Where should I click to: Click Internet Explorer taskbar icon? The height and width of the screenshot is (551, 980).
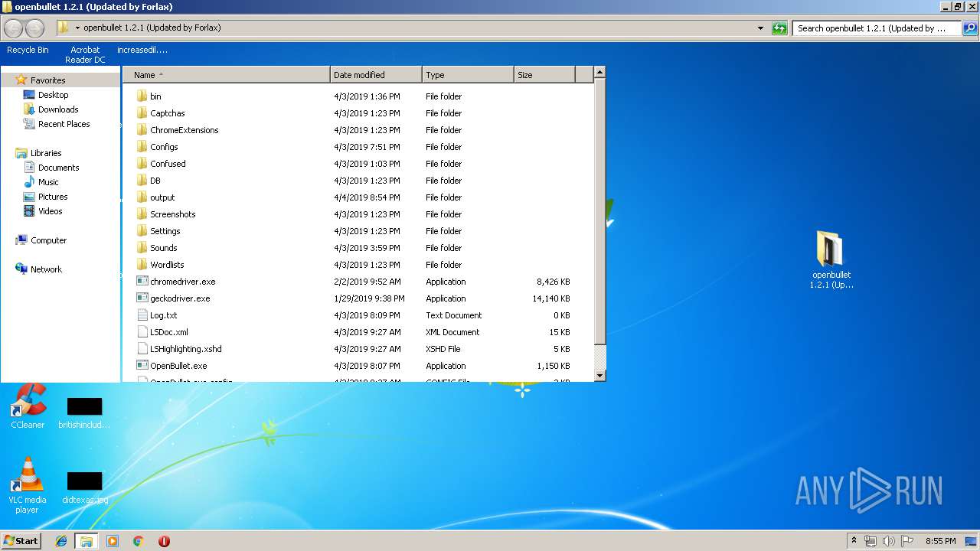(61, 541)
